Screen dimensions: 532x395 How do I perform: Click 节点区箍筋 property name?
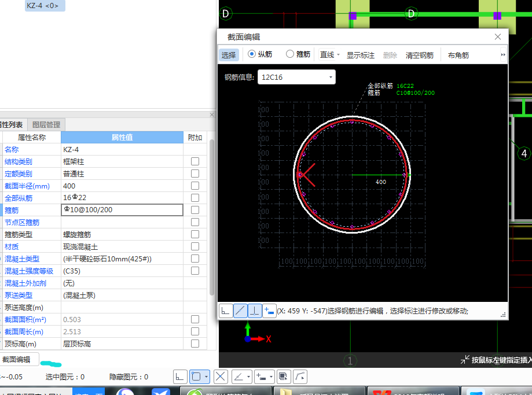tap(22, 223)
